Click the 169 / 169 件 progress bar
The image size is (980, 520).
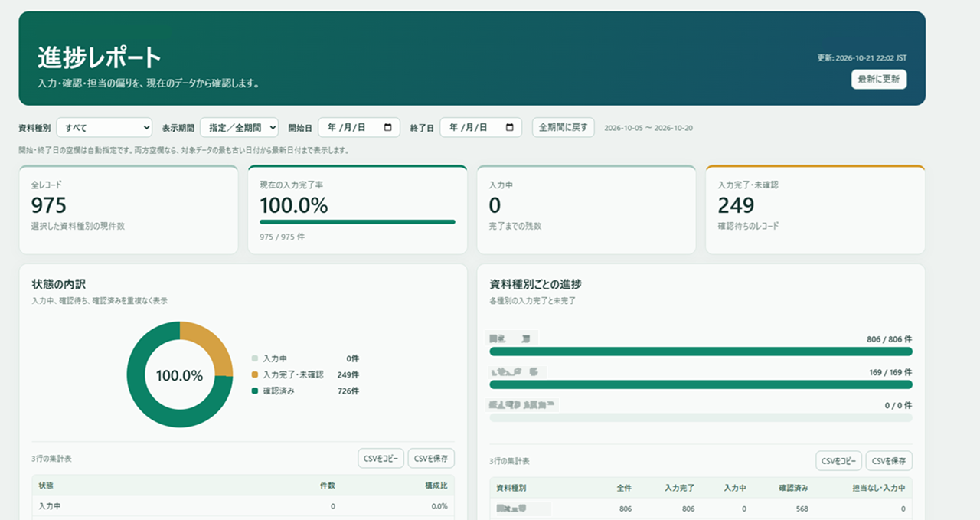pyautogui.click(x=701, y=384)
